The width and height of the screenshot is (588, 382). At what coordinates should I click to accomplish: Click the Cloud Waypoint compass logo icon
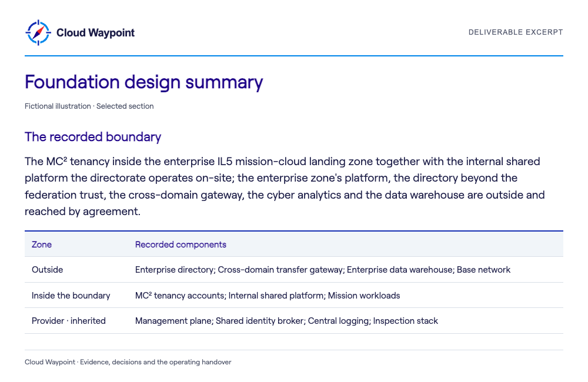point(38,32)
